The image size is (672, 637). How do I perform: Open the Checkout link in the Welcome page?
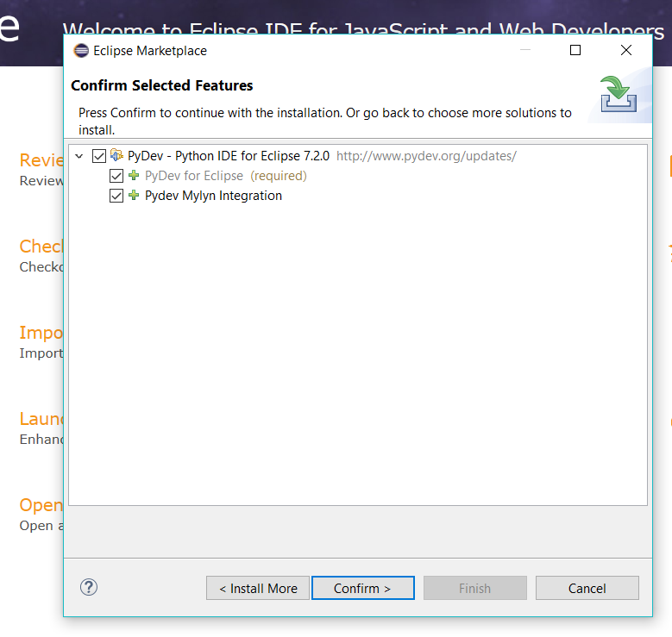tap(41, 247)
